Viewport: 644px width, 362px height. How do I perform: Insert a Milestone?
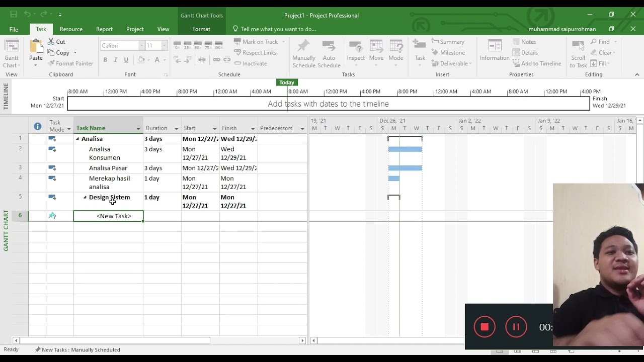pyautogui.click(x=448, y=52)
